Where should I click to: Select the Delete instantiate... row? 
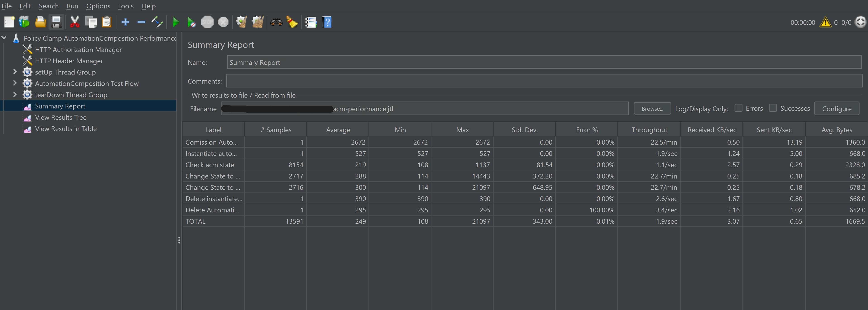point(525,199)
